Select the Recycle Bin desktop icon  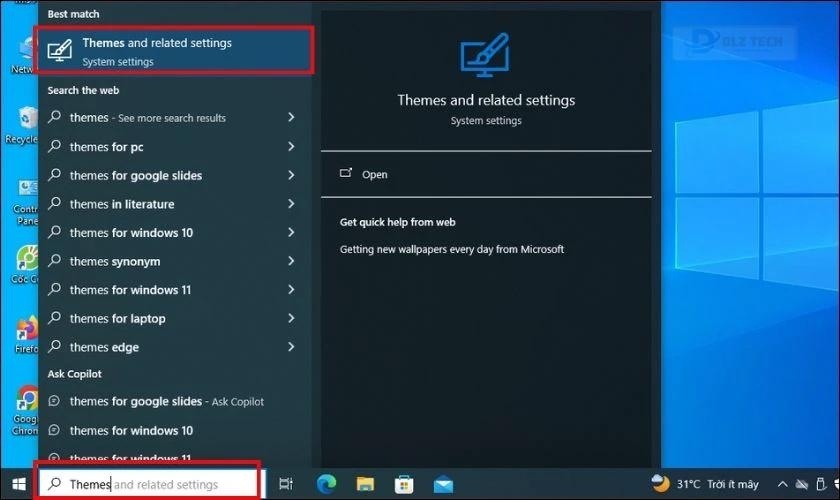click(21, 126)
